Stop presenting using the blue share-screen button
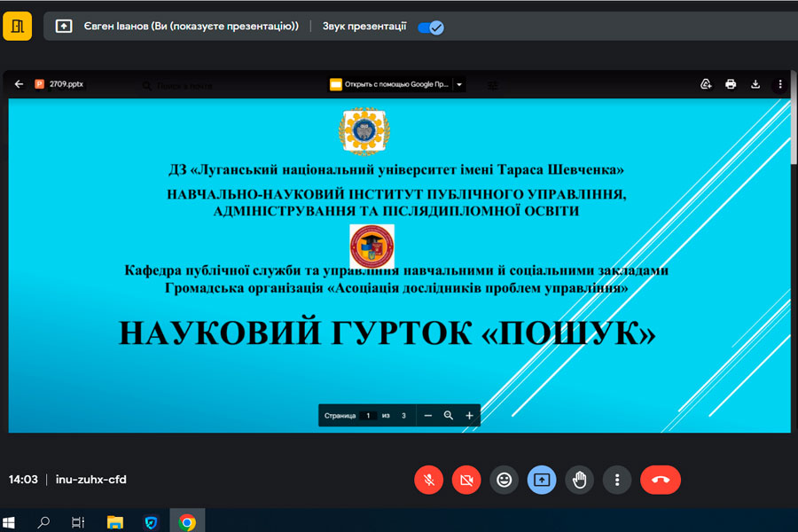The width and height of the screenshot is (798, 532). pos(542,480)
